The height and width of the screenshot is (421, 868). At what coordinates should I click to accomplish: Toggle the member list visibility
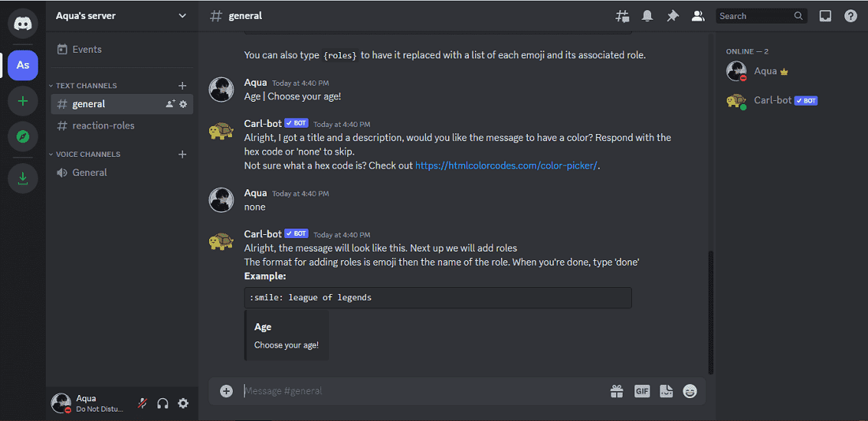pos(698,16)
